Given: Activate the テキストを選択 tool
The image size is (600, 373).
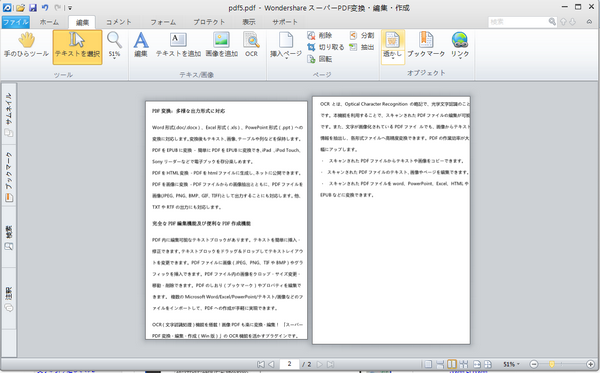Looking at the screenshot, I should 77,47.
